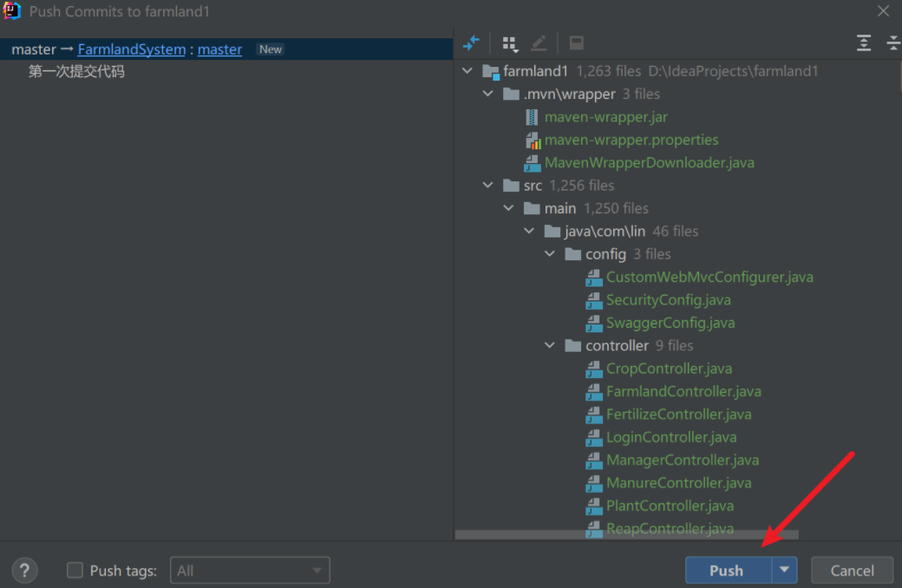
Task: Collapse the .mvn\wrapper folder node
Action: pos(487,93)
